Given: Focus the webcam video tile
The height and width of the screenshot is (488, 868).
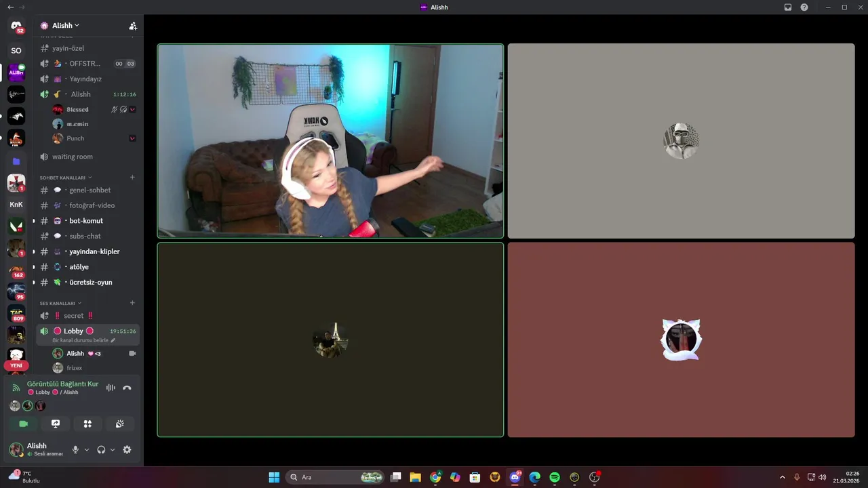Looking at the screenshot, I should [330, 141].
